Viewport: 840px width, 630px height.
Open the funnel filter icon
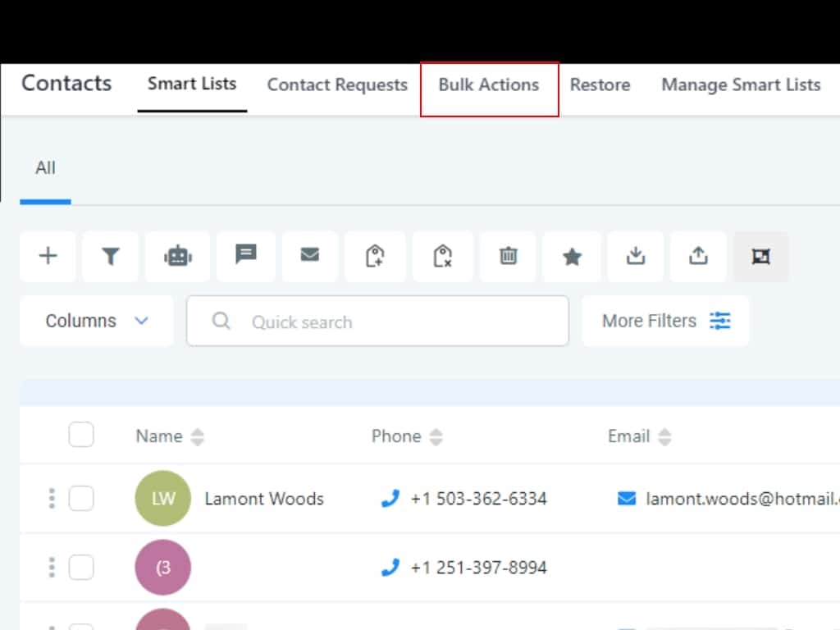click(111, 257)
